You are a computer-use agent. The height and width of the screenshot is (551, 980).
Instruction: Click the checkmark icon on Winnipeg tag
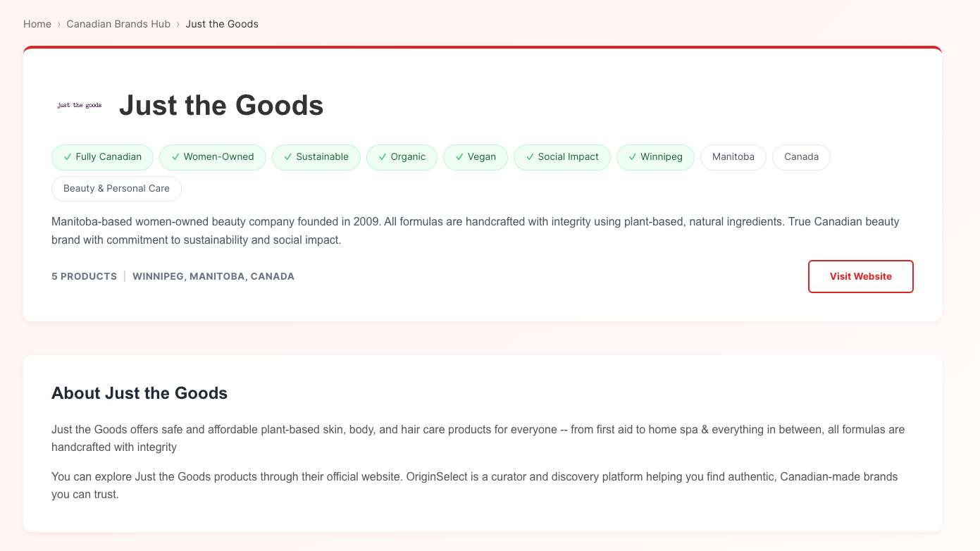(633, 157)
